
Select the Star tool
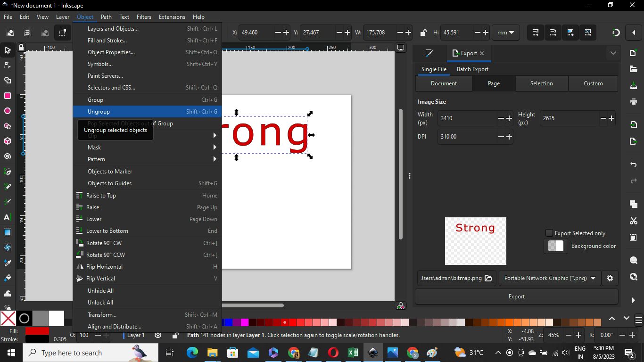click(7, 126)
